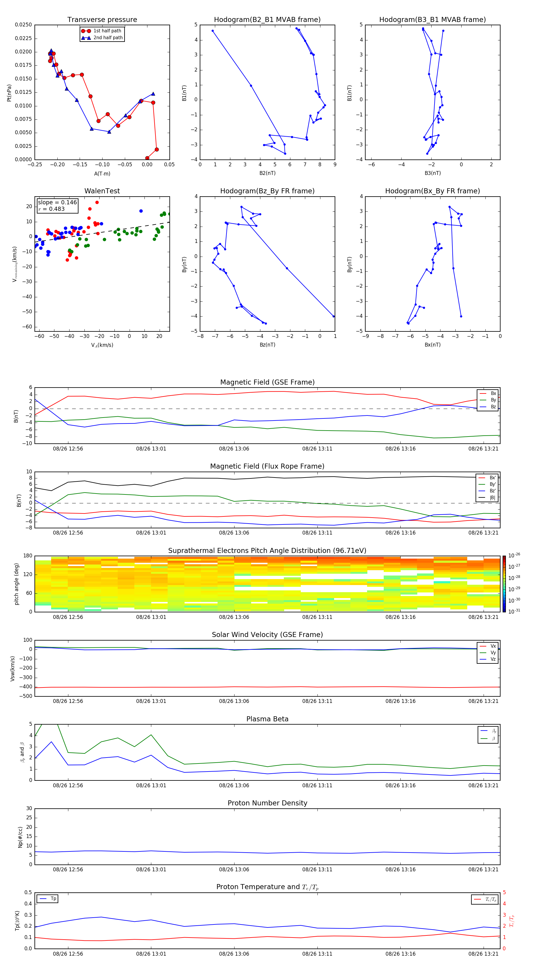535x980 pixels.
Task: Select the "r = 0.483" annotation
Action: (51, 209)
